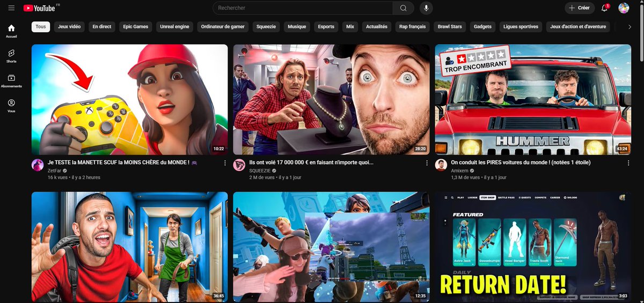Open title 'Ils ont volé 17 000 000 €'
This screenshot has width=644, height=303.
pos(311,162)
